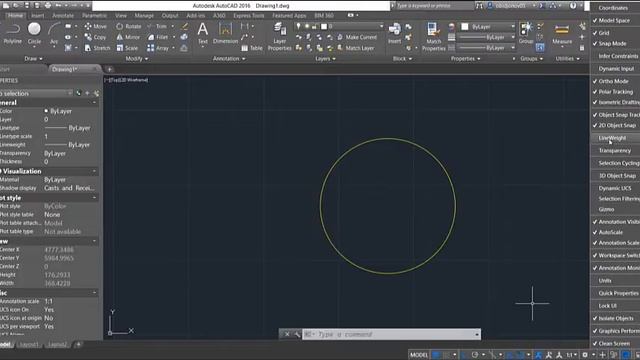
Task: Select the Arc tool
Action: 54,33
